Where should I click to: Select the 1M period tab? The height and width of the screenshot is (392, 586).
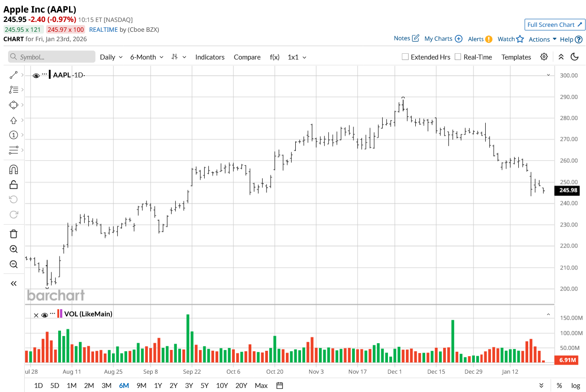[71, 386]
